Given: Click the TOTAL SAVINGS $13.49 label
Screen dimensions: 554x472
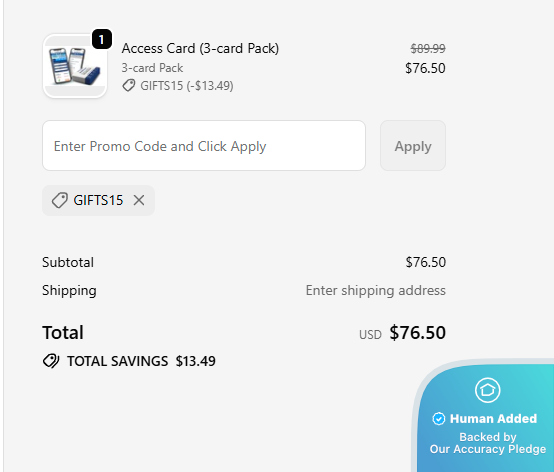Looking at the screenshot, I should [x=141, y=361].
